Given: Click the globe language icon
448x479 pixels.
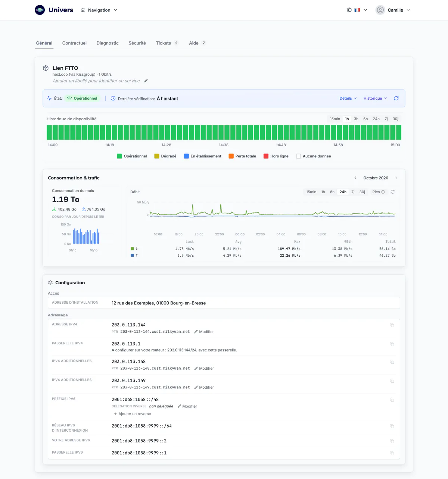Looking at the screenshot, I should [349, 10].
